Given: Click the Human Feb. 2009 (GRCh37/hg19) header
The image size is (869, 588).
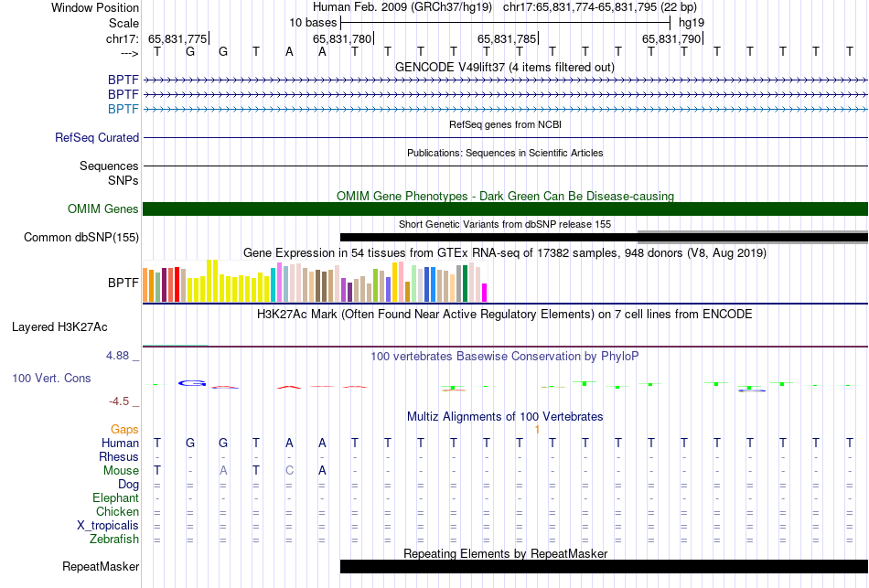Looking at the screenshot, I should (x=402, y=7).
